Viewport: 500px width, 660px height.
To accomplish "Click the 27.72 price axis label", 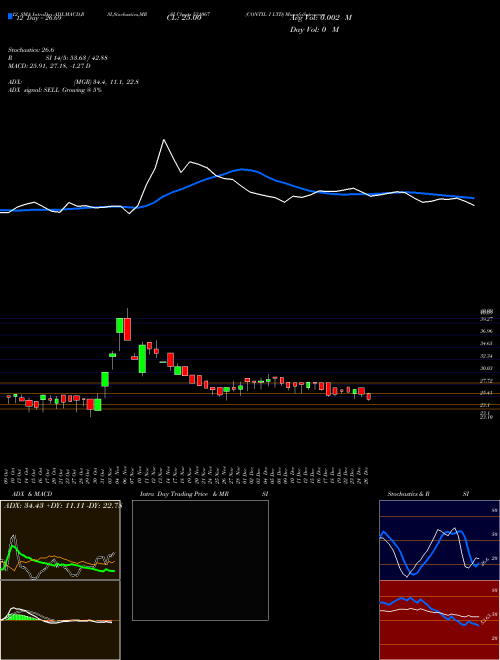I will [x=486, y=381].
